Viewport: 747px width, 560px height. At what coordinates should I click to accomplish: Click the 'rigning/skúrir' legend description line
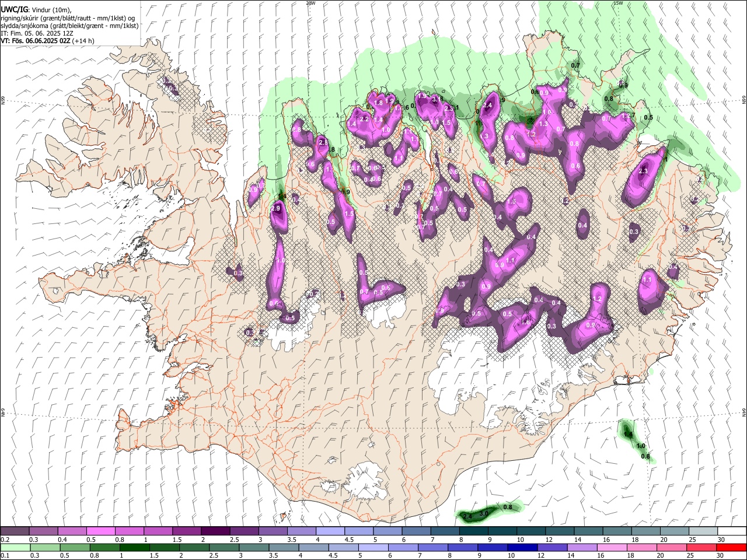68,18
